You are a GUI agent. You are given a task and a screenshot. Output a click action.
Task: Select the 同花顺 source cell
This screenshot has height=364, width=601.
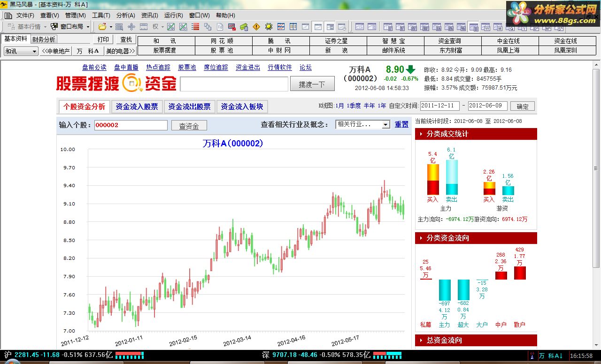coord(223,41)
